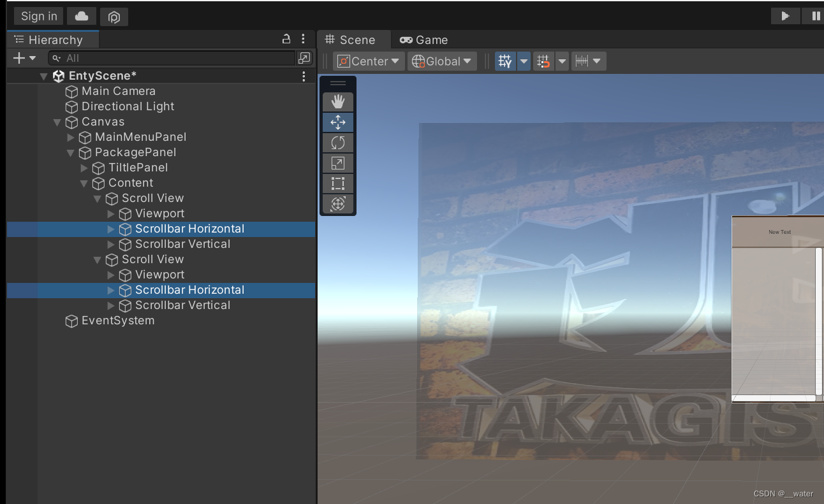This screenshot has height=504, width=824.
Task: Select Viewport under the lower Scroll View
Action: 159,275
